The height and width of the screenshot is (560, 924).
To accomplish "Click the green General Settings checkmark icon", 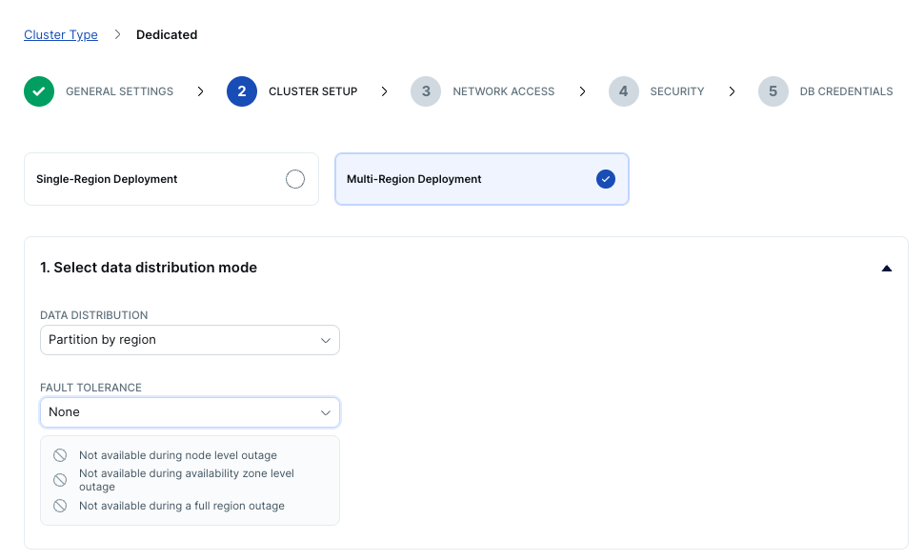I will point(39,91).
